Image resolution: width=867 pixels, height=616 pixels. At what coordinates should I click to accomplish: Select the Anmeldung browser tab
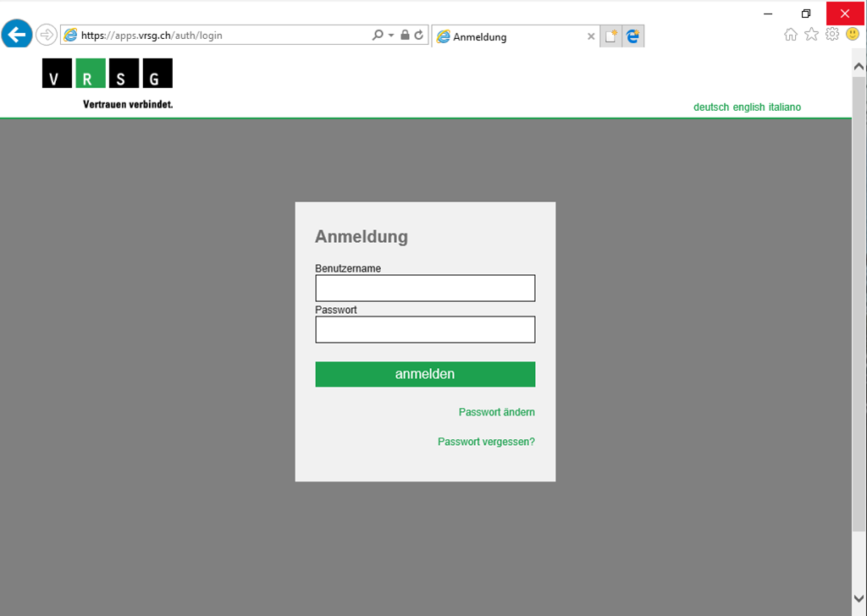(x=508, y=36)
